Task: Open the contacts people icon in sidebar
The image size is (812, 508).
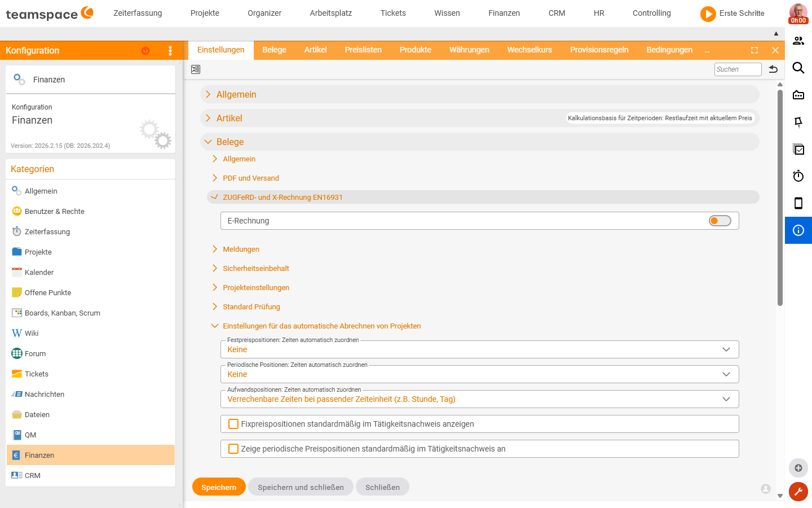Action: click(798, 41)
